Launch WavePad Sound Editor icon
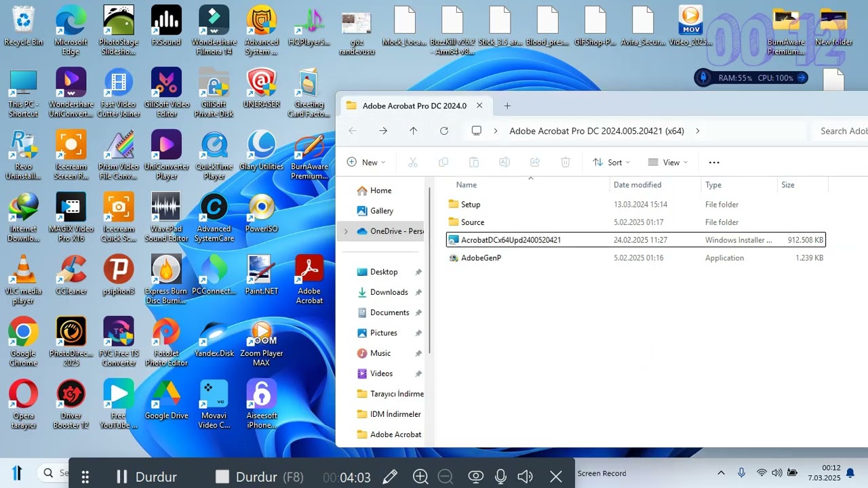This screenshot has width=868, height=488. pyautogui.click(x=166, y=218)
